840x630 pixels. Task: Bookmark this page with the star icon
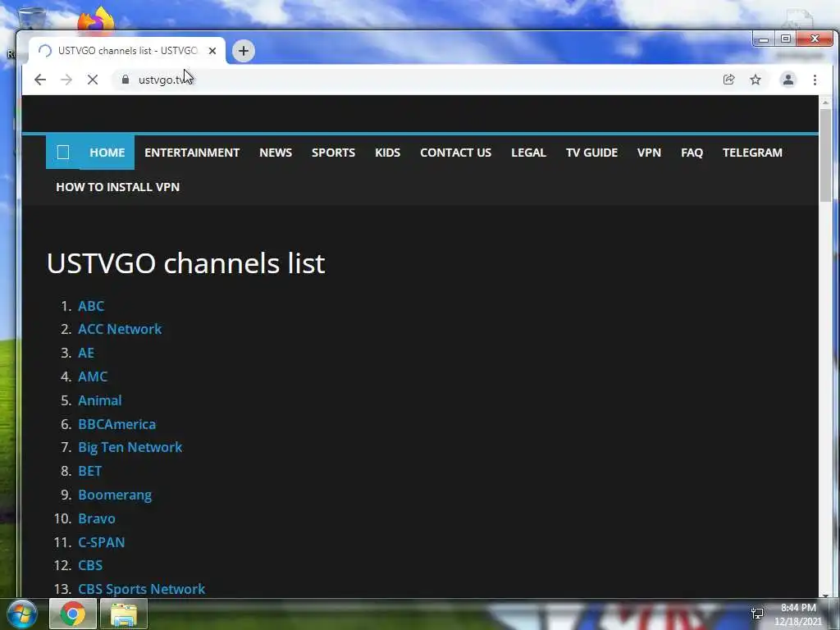pos(756,80)
